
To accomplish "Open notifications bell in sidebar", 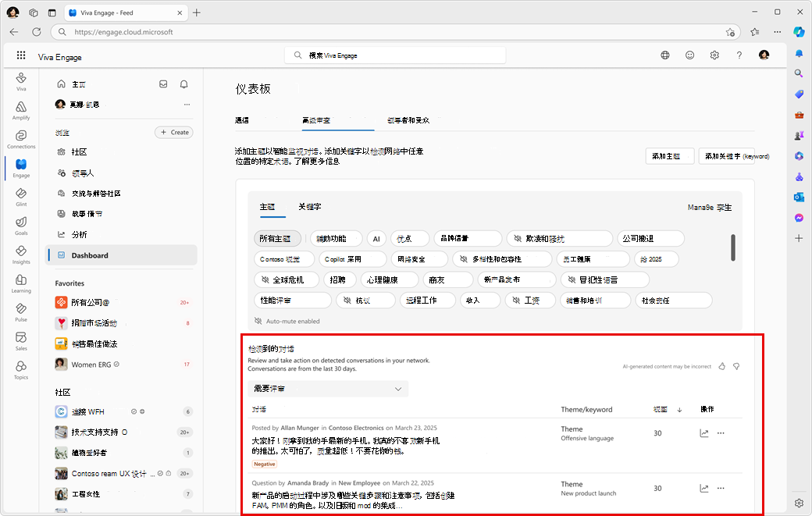I will tap(183, 84).
